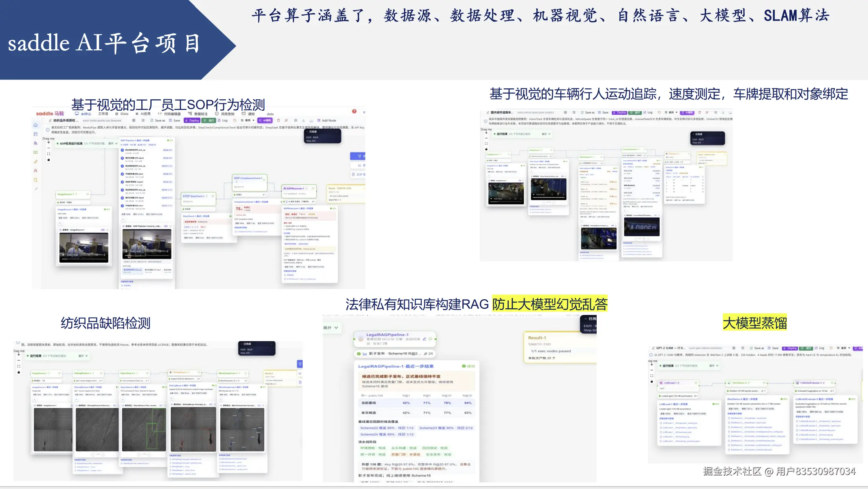Click Deploy in the SOP toolbar

point(192,120)
